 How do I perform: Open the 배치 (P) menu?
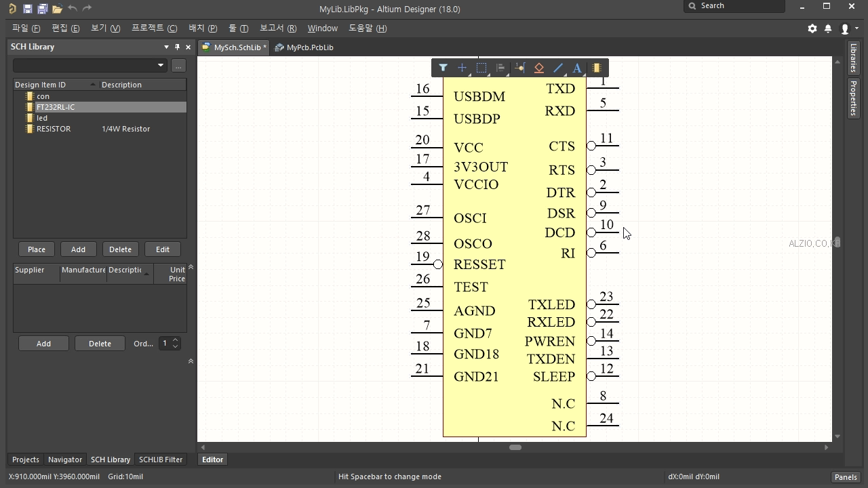point(203,28)
